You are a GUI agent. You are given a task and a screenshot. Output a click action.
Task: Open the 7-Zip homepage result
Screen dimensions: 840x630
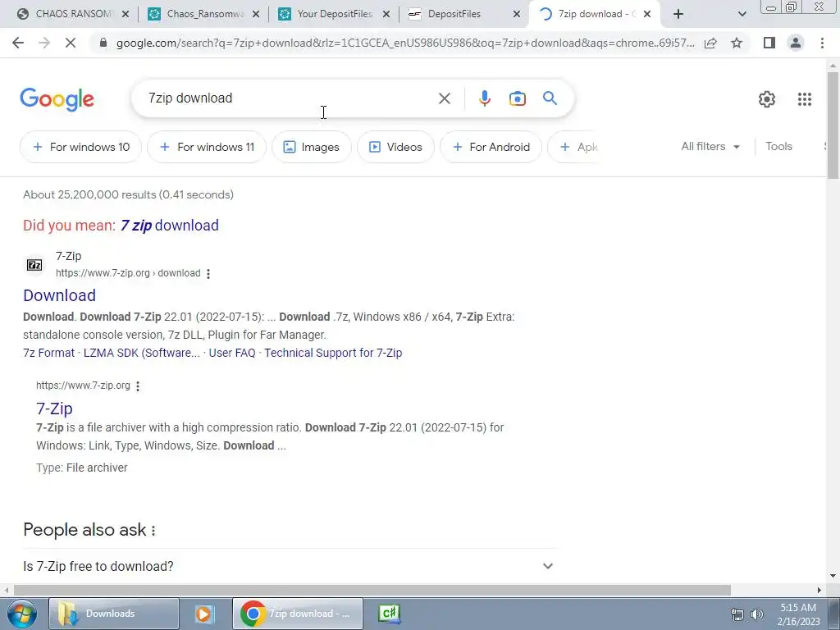tap(54, 409)
